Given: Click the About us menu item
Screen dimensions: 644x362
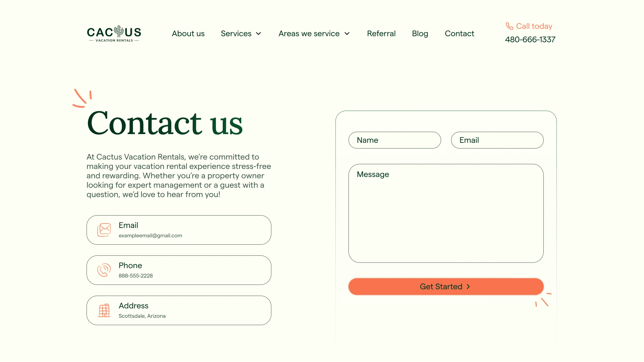Looking at the screenshot, I should 188,33.
